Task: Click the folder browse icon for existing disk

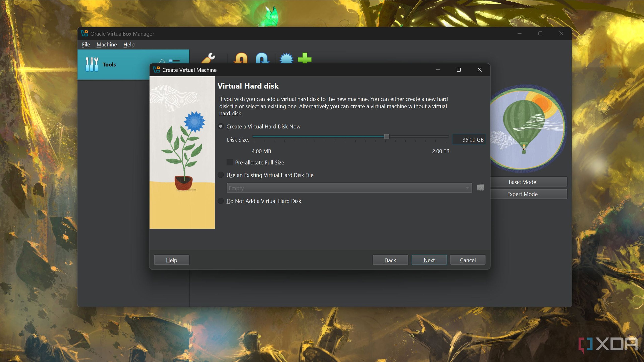Action: point(480,187)
